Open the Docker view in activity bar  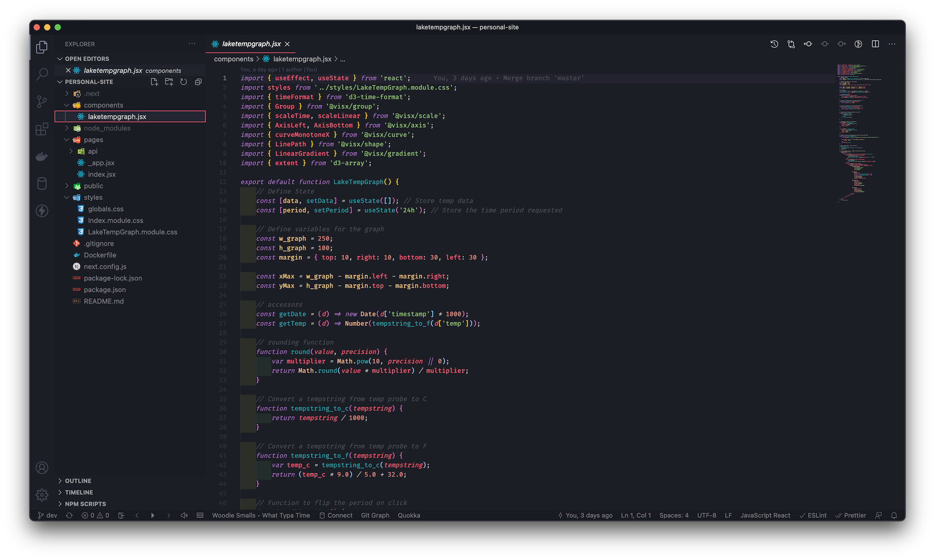(x=42, y=156)
